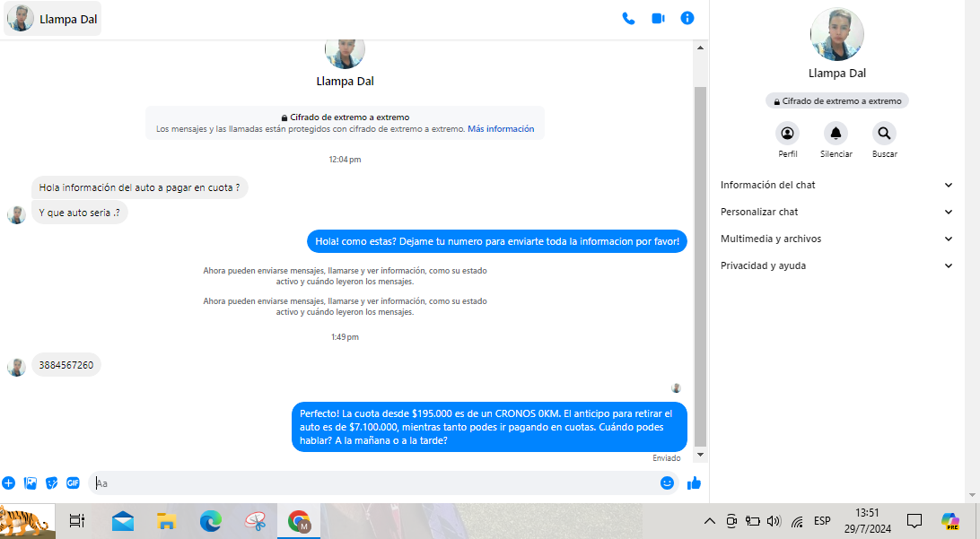Open the GIF picker

(x=74, y=482)
